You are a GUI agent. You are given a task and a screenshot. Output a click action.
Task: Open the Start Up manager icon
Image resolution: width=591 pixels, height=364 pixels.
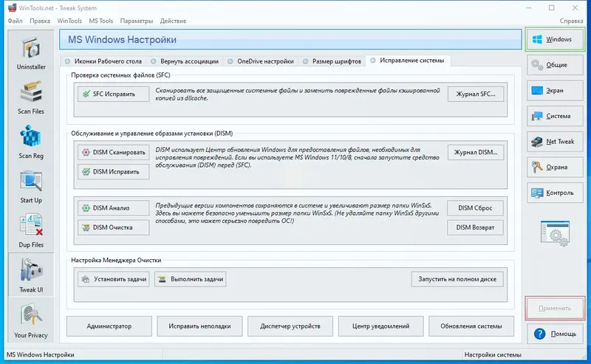point(31,187)
